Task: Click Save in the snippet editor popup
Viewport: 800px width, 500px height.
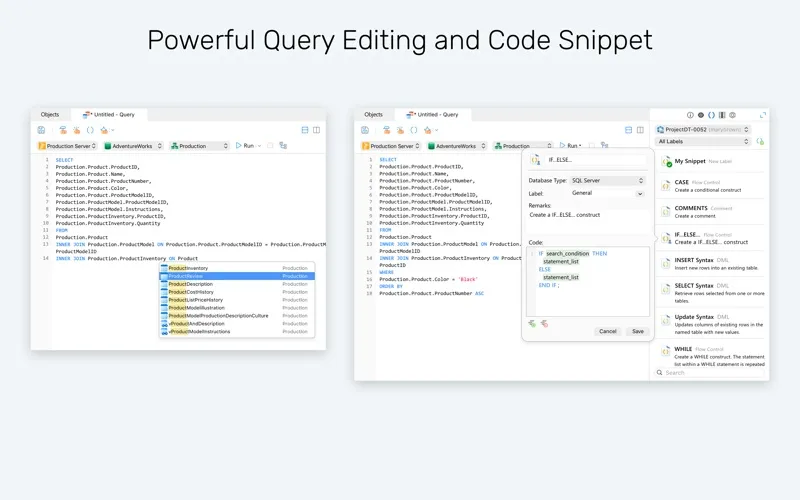Action: click(x=638, y=332)
